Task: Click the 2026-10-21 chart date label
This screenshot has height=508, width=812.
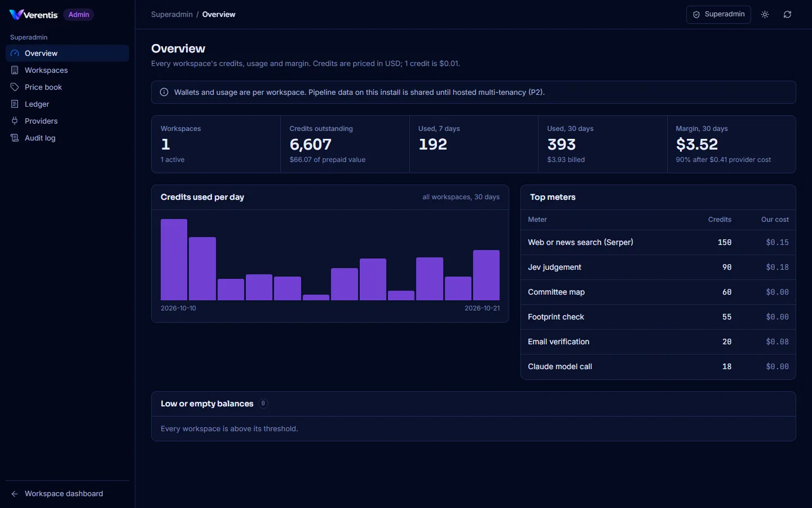Action: [482, 308]
